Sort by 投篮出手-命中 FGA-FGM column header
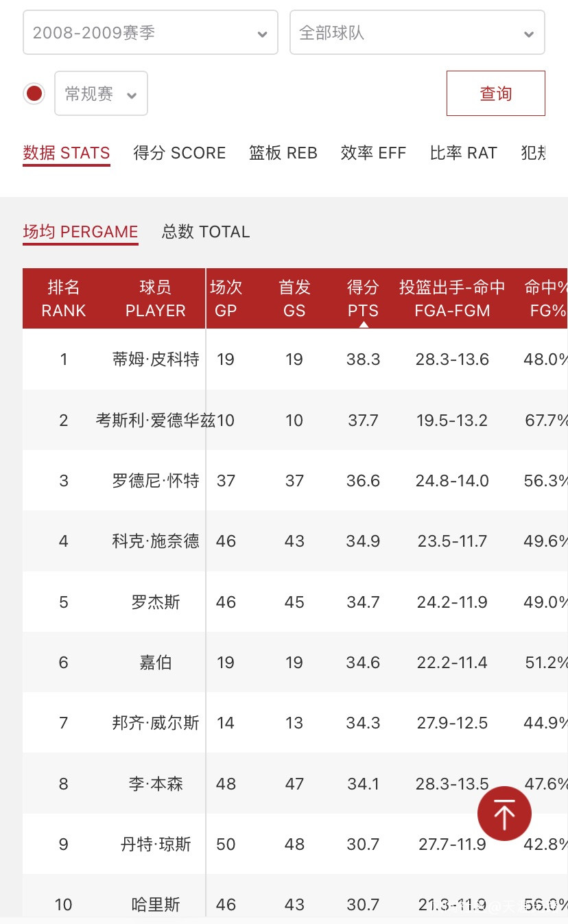Image resolution: width=568 pixels, height=924 pixels. click(x=452, y=298)
